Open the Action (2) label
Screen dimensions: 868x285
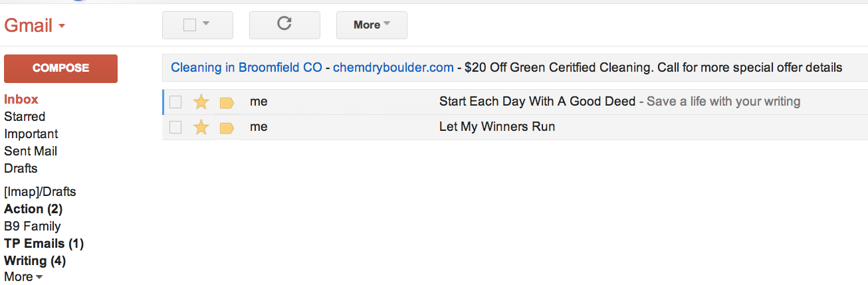point(33,209)
